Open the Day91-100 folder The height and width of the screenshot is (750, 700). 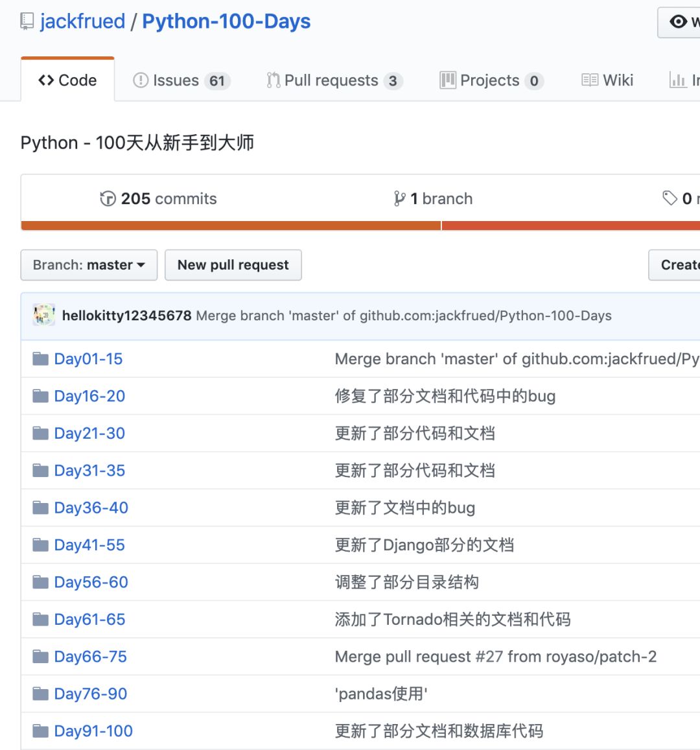[93, 731]
